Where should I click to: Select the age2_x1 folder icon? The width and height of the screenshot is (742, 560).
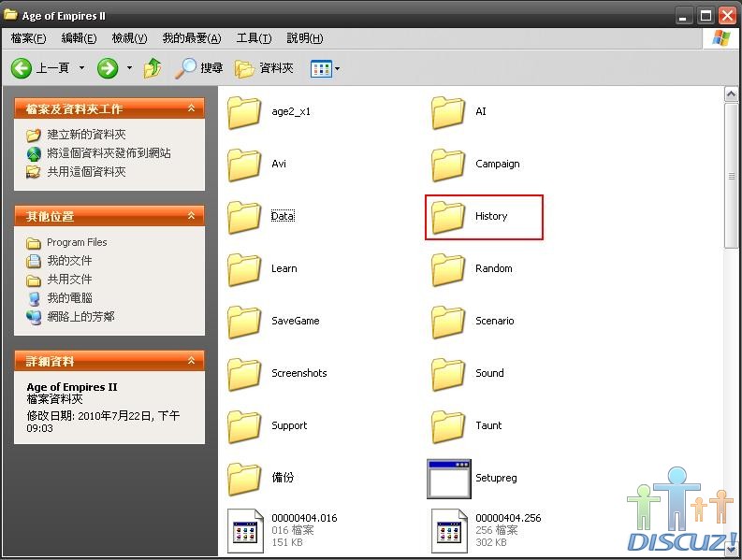pos(244,112)
